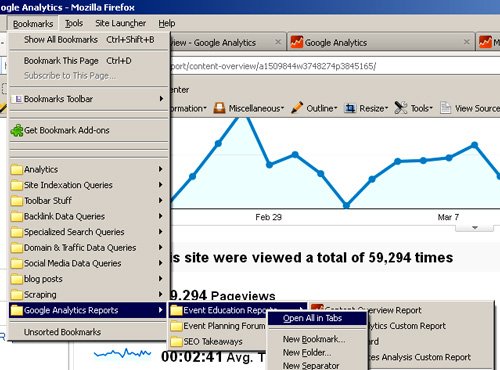Open the blog posts bookmark folder
The width and height of the screenshot is (500, 370).
click(89, 279)
